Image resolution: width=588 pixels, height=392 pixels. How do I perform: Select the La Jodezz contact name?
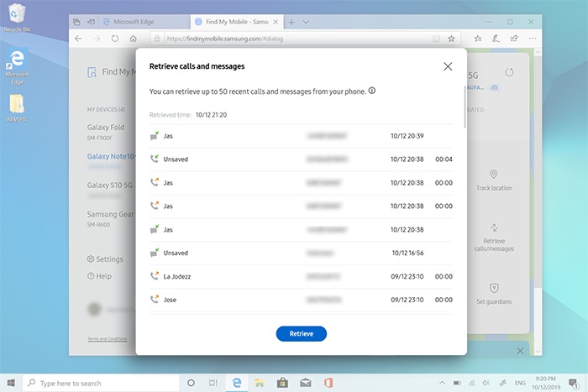pyautogui.click(x=177, y=276)
